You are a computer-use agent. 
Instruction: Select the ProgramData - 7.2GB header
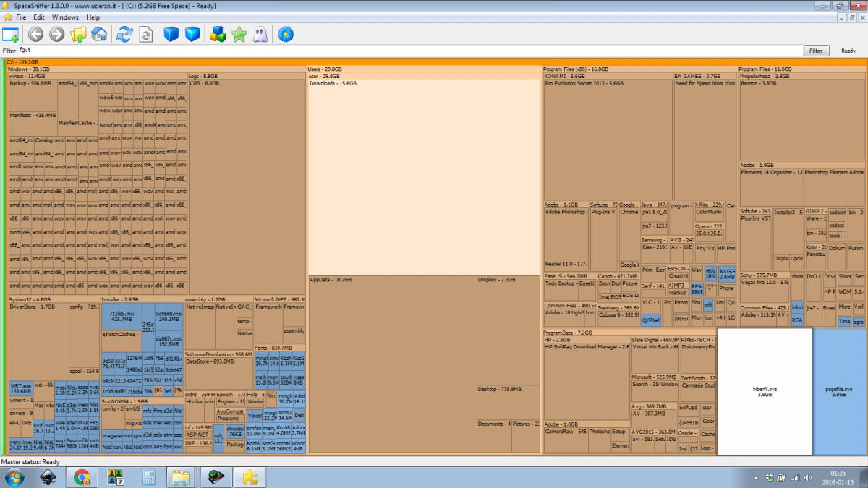(629, 333)
